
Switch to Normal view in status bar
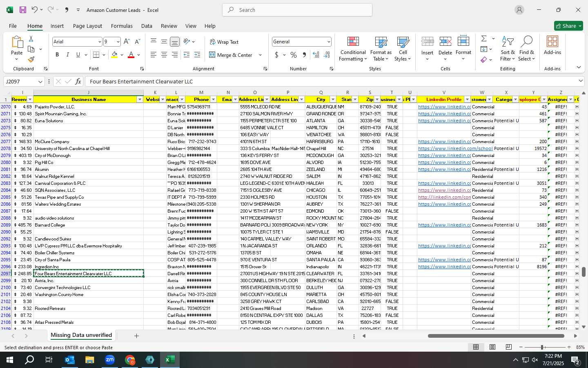[476, 347]
